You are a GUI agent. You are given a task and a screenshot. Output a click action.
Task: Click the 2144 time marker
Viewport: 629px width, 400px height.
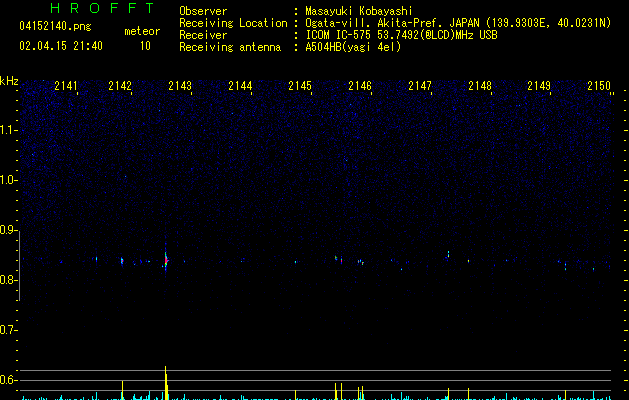click(240, 86)
